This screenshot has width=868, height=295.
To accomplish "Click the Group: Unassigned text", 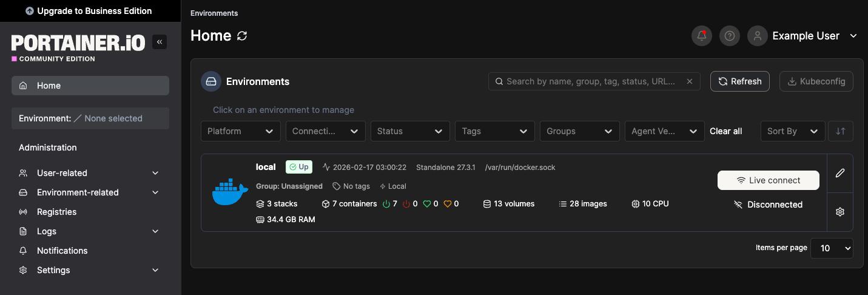I will (289, 186).
